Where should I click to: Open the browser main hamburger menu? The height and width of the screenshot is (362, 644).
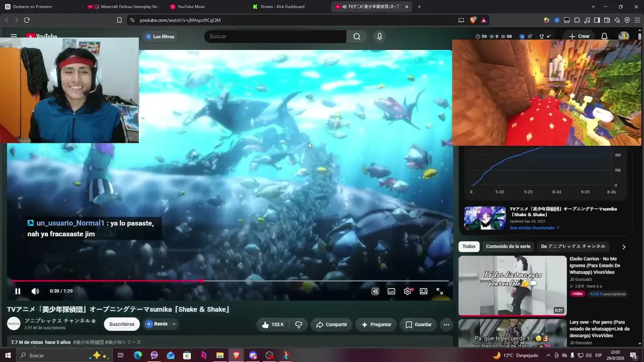pyautogui.click(x=637, y=20)
